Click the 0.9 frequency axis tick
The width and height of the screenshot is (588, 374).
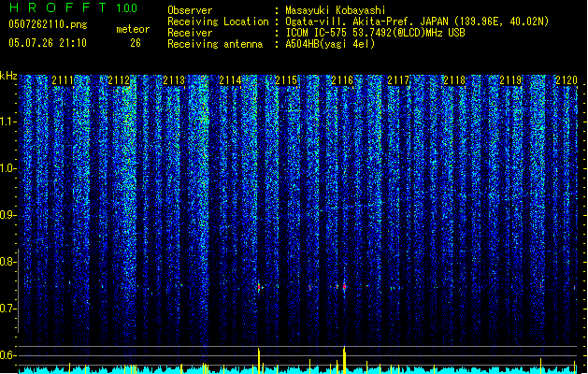[x=8, y=215]
